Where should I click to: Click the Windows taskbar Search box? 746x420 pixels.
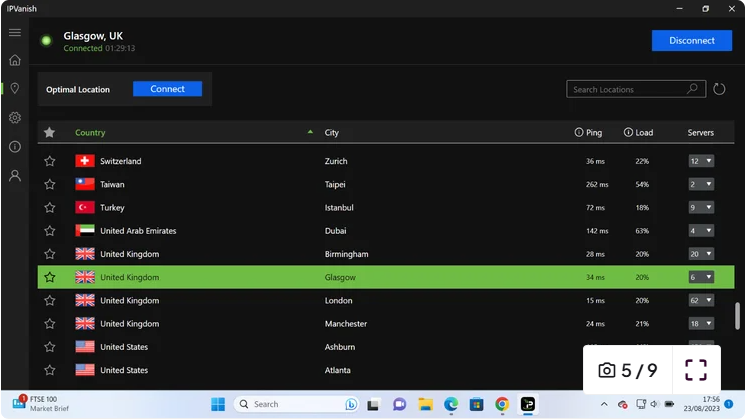click(x=296, y=404)
